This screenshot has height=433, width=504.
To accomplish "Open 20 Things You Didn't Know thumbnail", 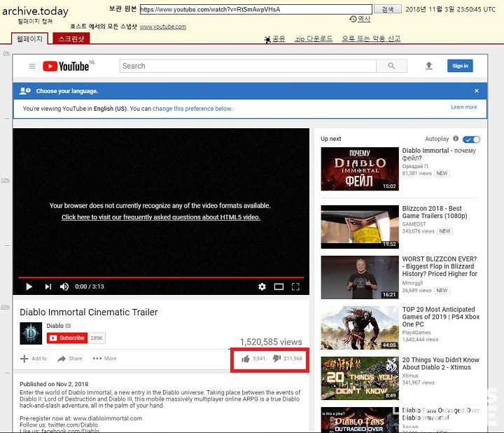I will 360,378.
